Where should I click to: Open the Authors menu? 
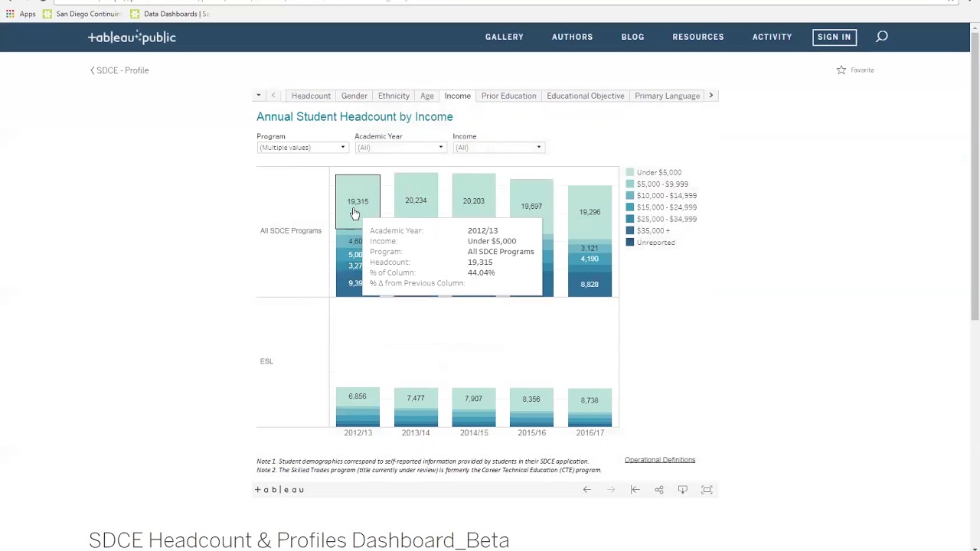coord(573,37)
